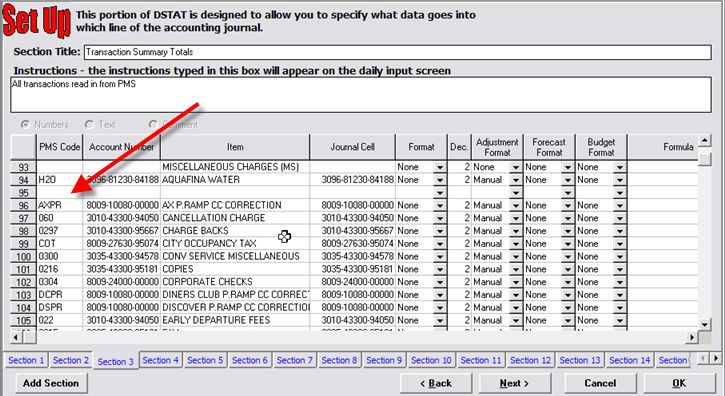Viewport: 725px width, 396px height.
Task: Click grid vertical scrollbar down arrow
Action: [704, 324]
